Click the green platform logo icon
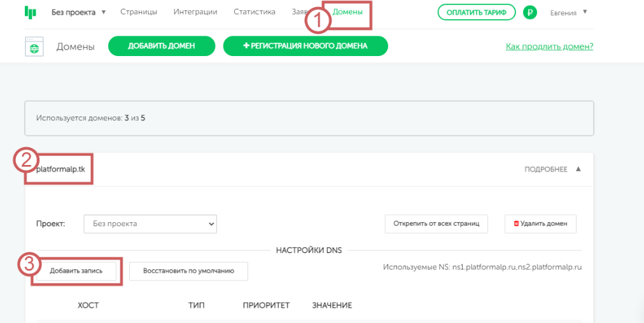644x323 pixels. [x=30, y=12]
